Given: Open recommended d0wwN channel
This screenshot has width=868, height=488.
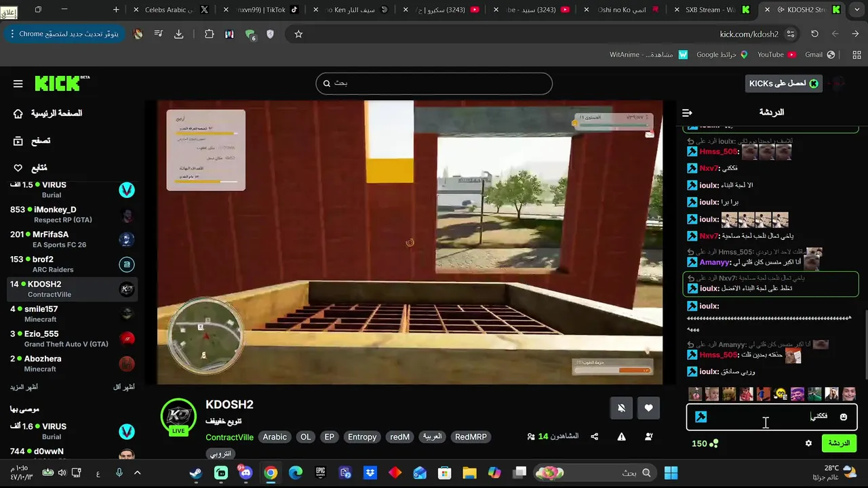Looking at the screenshot, I should coord(71,453).
